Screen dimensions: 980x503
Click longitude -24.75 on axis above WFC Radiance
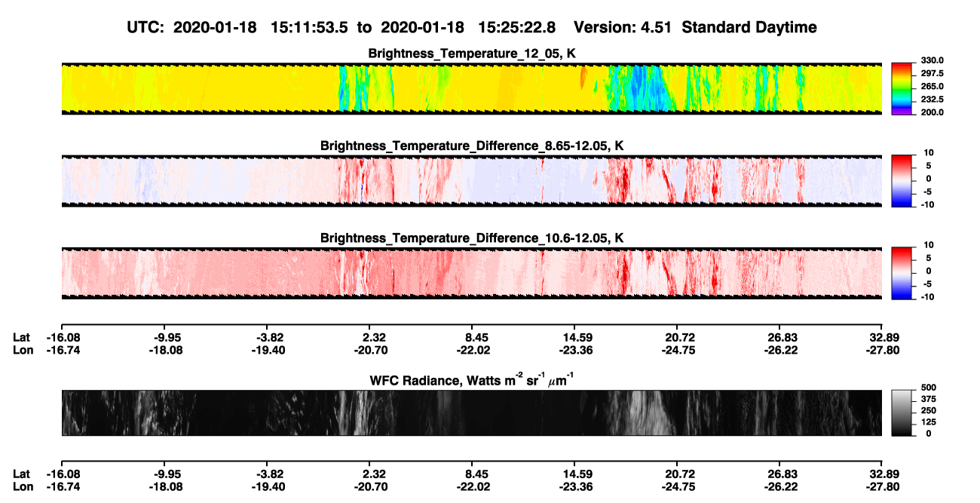[x=678, y=350]
